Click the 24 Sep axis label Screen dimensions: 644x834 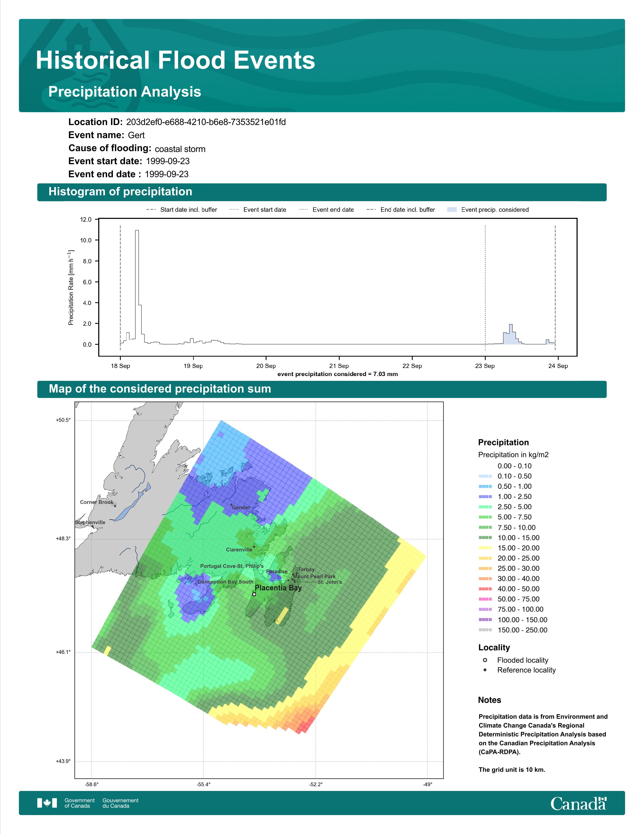click(558, 366)
